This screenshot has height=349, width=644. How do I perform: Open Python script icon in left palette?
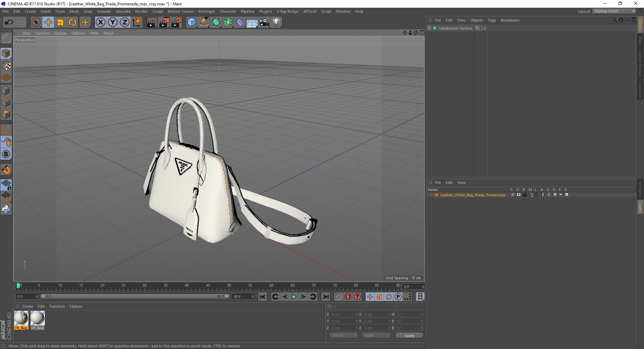[x=6, y=209]
